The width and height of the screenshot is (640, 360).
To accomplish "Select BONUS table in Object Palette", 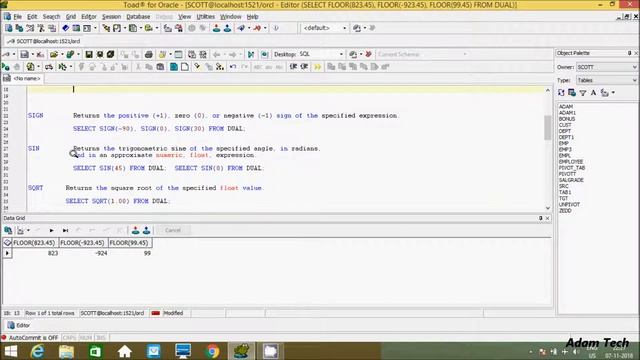I will tap(567, 119).
